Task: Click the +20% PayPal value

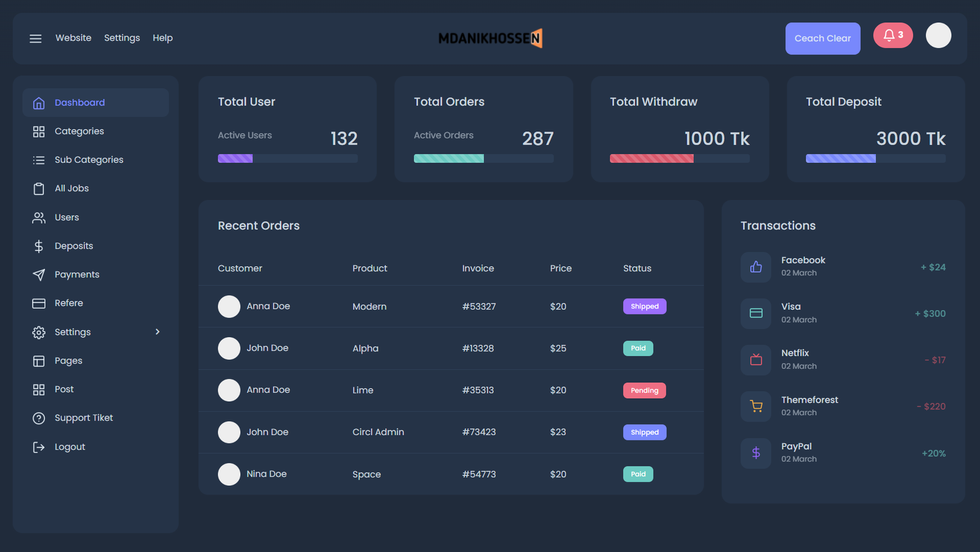Action: click(933, 453)
